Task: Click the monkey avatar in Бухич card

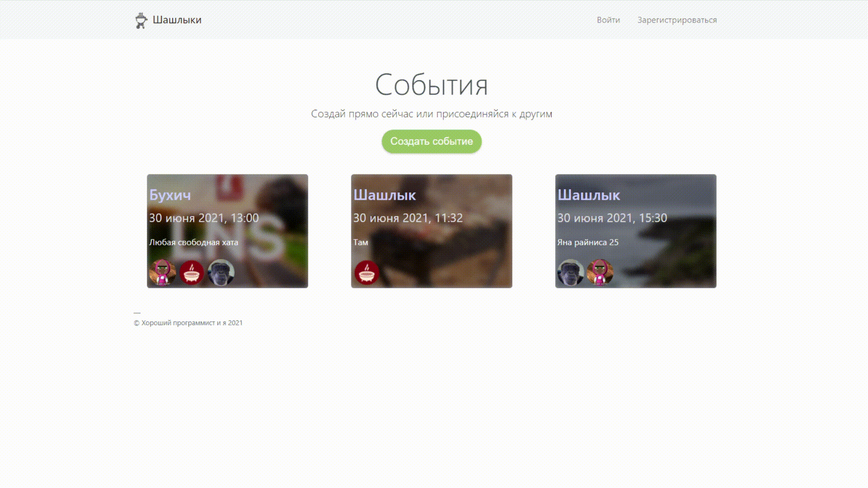Action: pyautogui.click(x=221, y=272)
